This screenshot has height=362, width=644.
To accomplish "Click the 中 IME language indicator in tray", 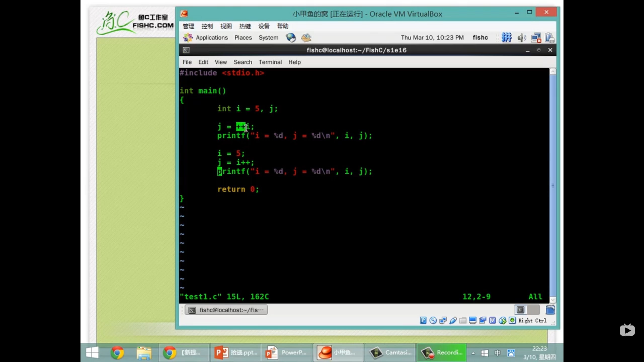I will [x=497, y=353].
